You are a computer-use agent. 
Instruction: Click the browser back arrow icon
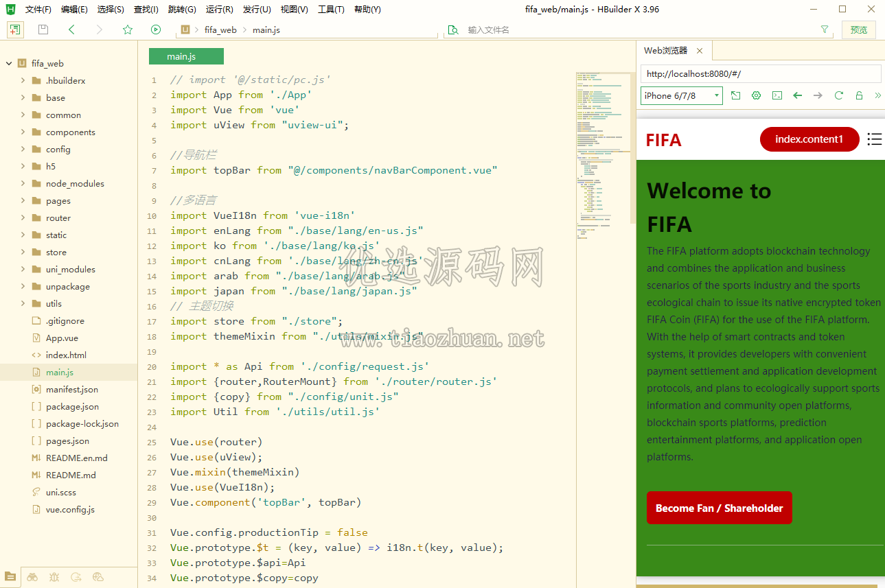coord(797,95)
